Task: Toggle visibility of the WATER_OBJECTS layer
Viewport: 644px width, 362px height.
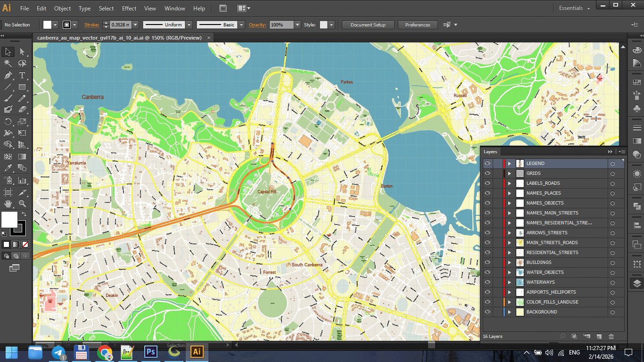Action: click(487, 272)
